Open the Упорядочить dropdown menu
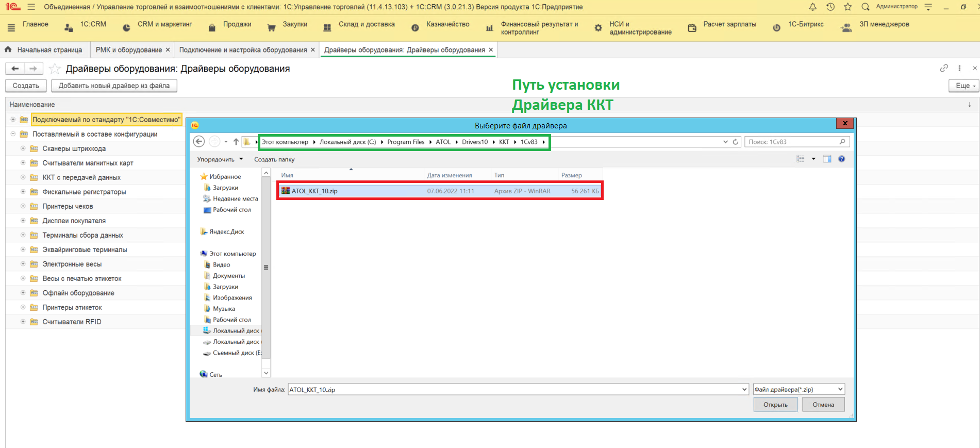Viewport: 980px width, 448px height. click(x=220, y=159)
